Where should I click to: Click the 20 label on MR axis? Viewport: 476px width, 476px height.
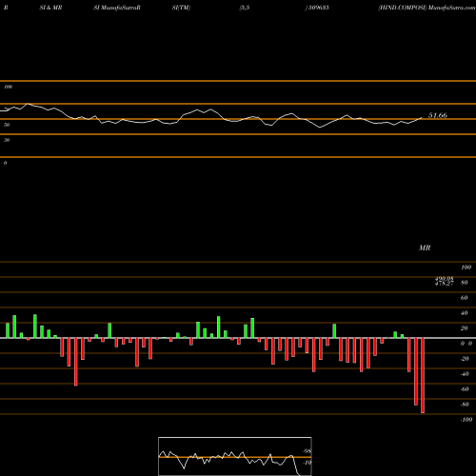[465, 328]
